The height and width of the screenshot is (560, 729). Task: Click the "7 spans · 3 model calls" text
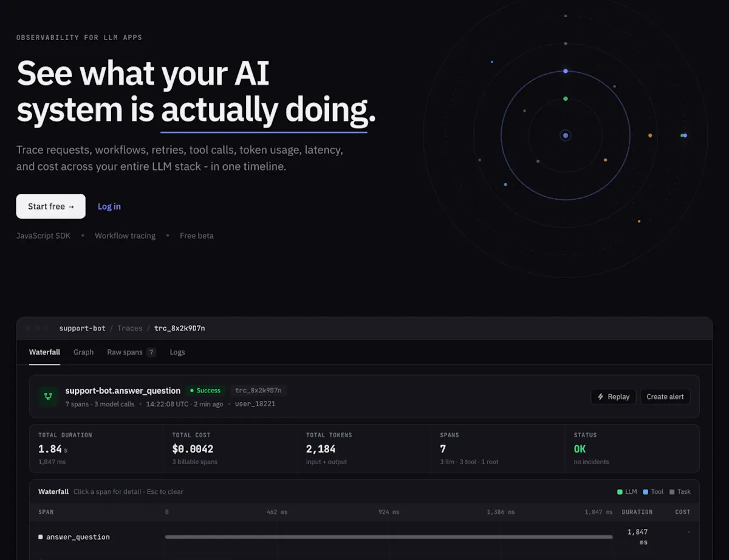tap(100, 404)
